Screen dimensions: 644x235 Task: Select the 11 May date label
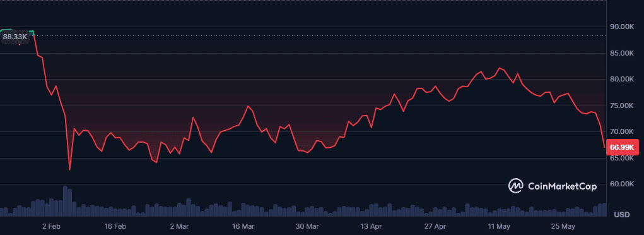click(499, 227)
